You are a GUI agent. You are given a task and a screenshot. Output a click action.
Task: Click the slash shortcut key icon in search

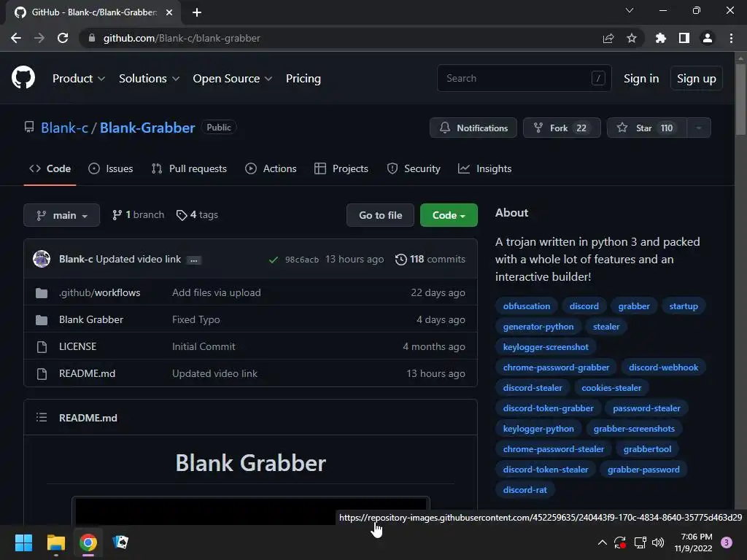click(598, 77)
